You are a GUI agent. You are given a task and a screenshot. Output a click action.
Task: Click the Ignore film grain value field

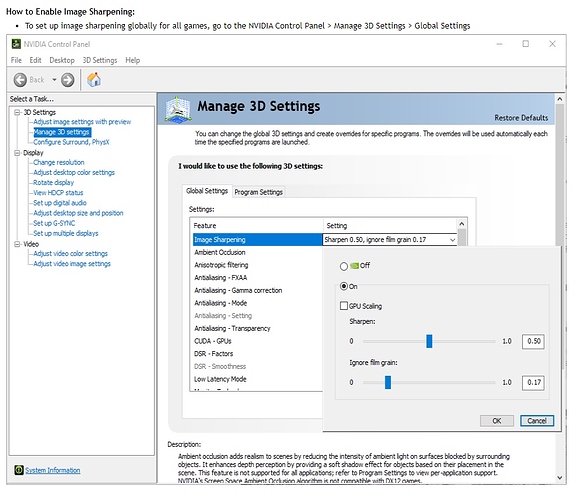(x=533, y=382)
